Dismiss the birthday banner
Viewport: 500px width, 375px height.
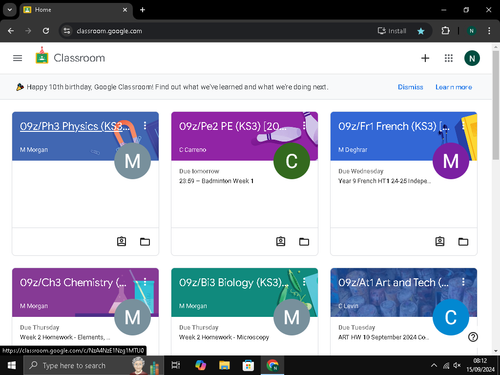point(410,87)
